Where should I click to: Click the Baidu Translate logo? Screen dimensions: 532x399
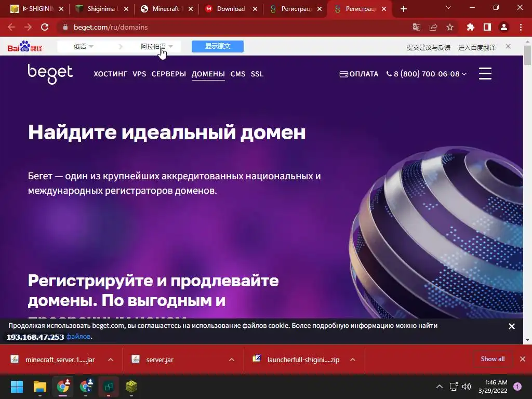[x=25, y=46]
